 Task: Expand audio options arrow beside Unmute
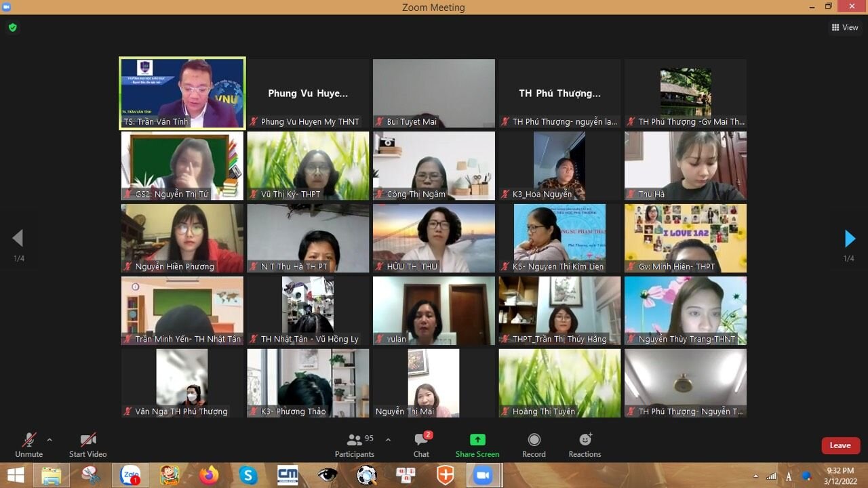[50, 440]
